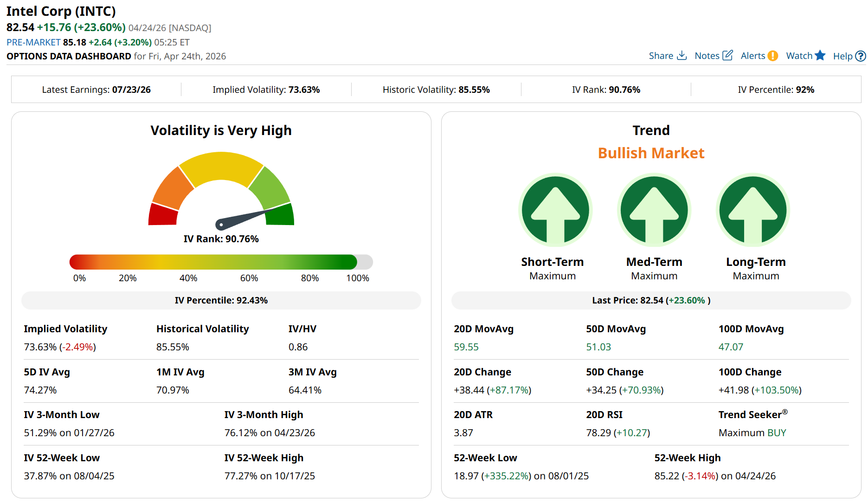
Task: Click the 20D MovAvg value 59.55
Action: [x=466, y=347]
